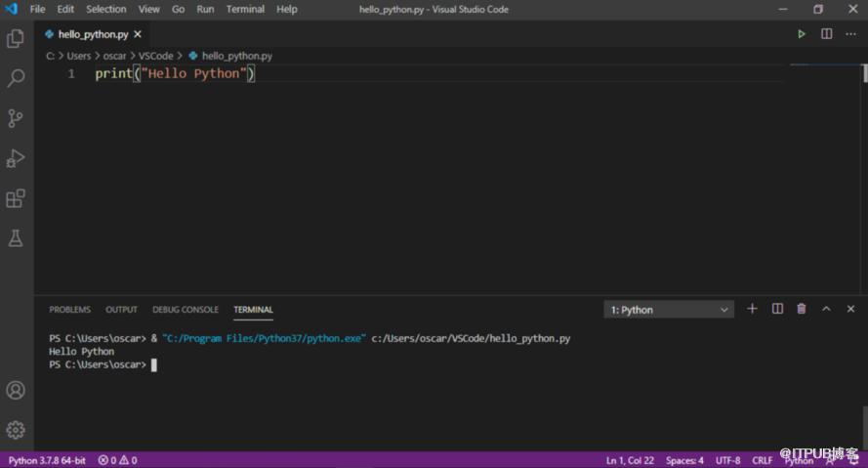Change indentation via Spaces: 4

(684, 460)
